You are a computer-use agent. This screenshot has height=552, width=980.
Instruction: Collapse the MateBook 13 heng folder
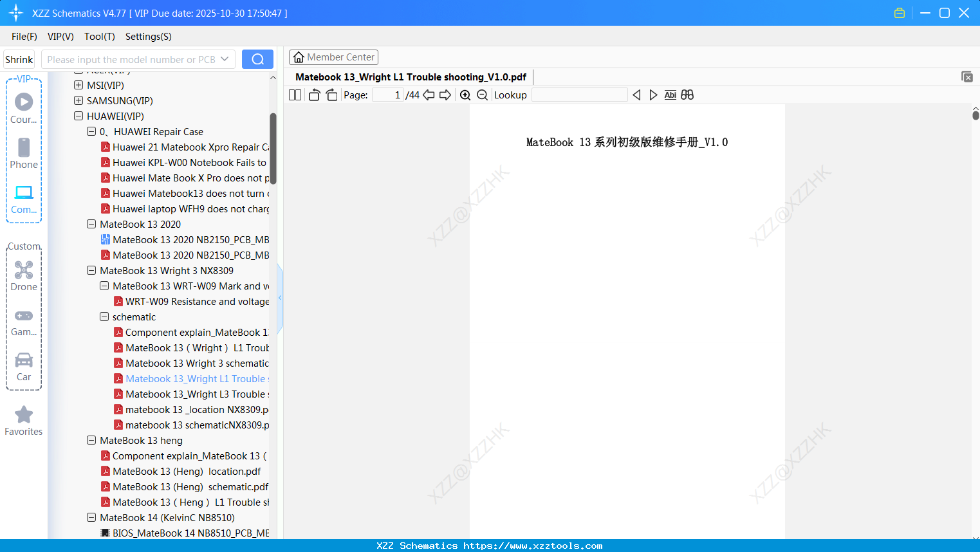click(91, 440)
